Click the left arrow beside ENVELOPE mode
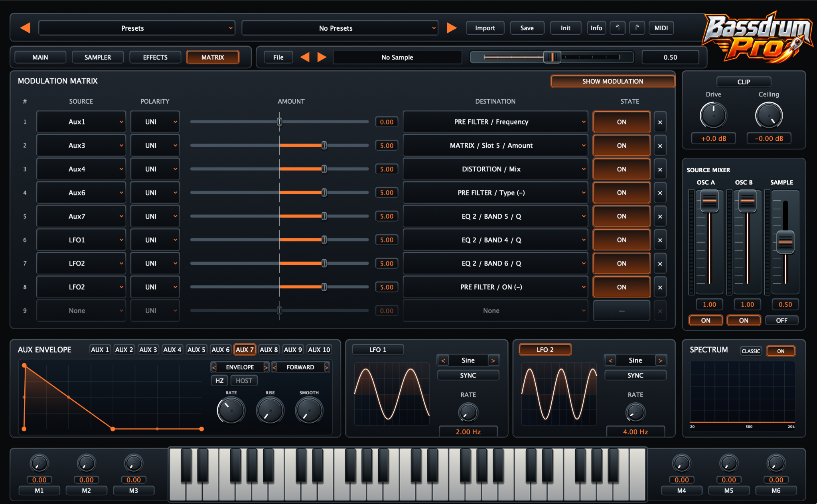This screenshot has height=504, width=817. click(214, 367)
